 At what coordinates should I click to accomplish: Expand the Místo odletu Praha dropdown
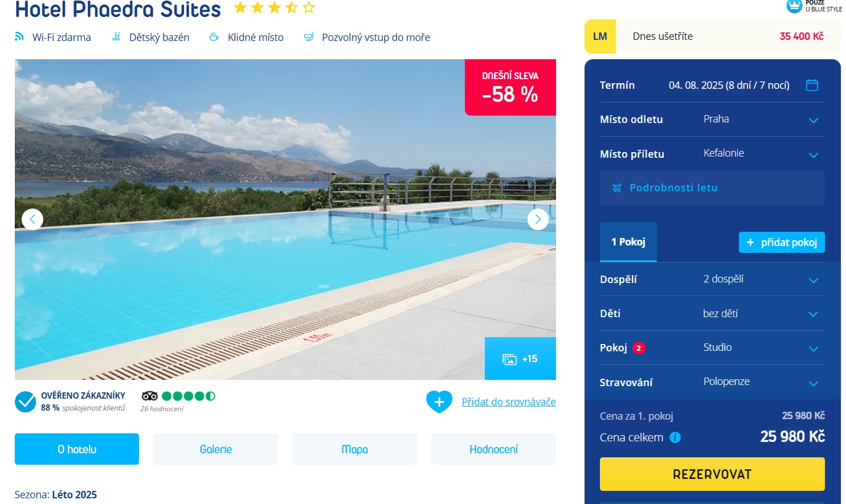point(712,120)
